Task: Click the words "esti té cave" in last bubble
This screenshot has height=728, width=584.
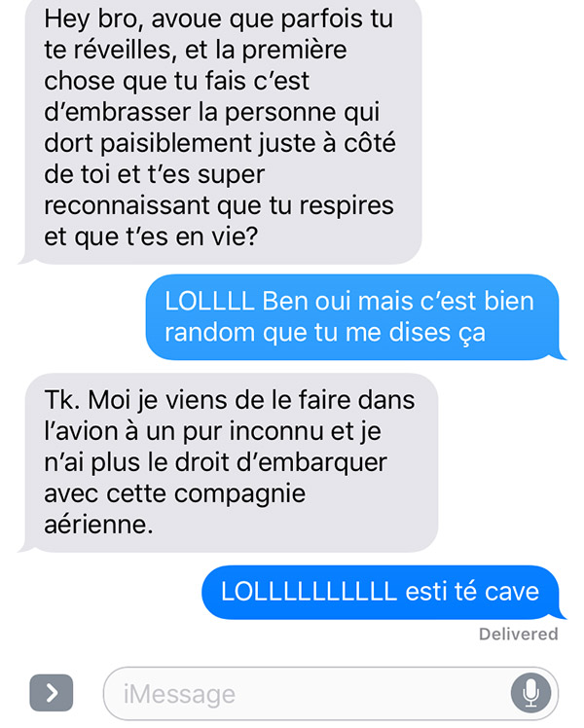Action: 472,592
